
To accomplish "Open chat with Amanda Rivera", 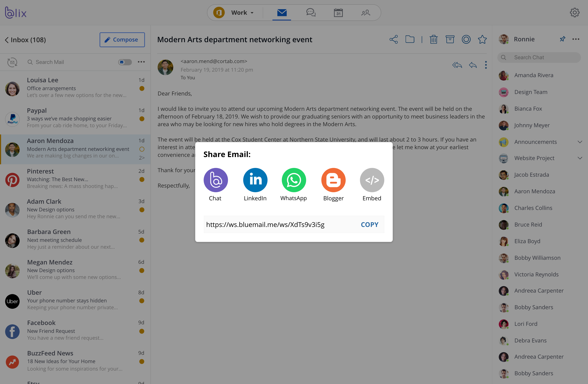I will click(x=540, y=75).
